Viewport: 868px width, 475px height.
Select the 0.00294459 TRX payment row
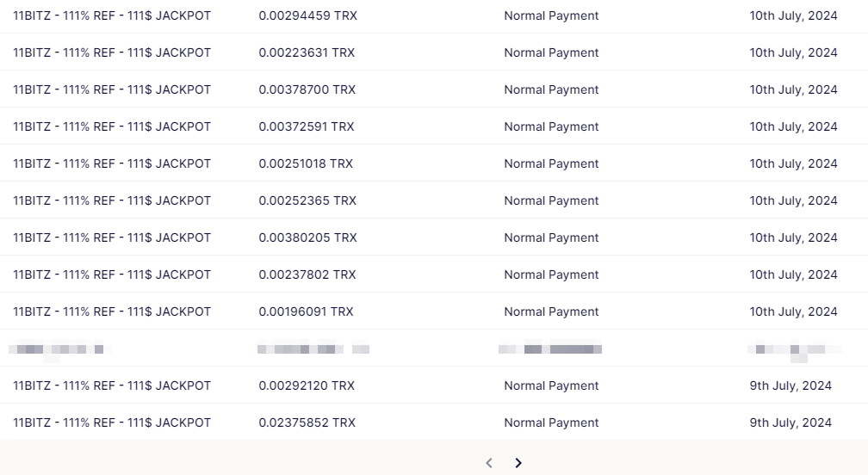434,15
